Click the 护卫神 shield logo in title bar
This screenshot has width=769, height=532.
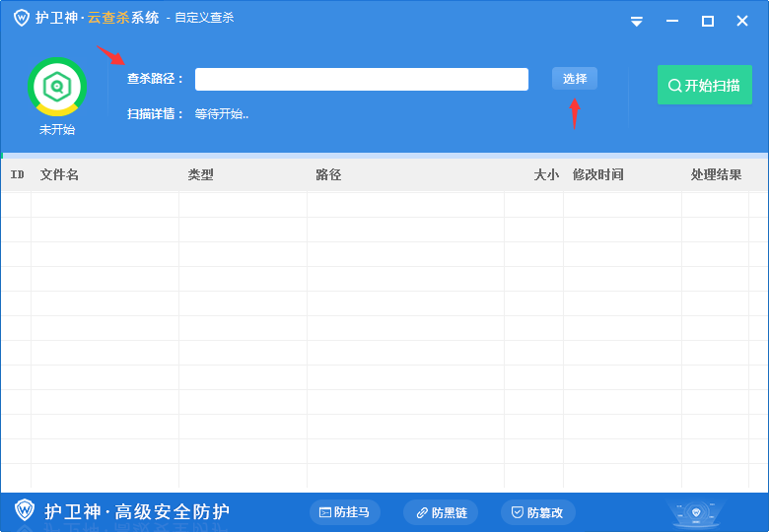coord(21,18)
